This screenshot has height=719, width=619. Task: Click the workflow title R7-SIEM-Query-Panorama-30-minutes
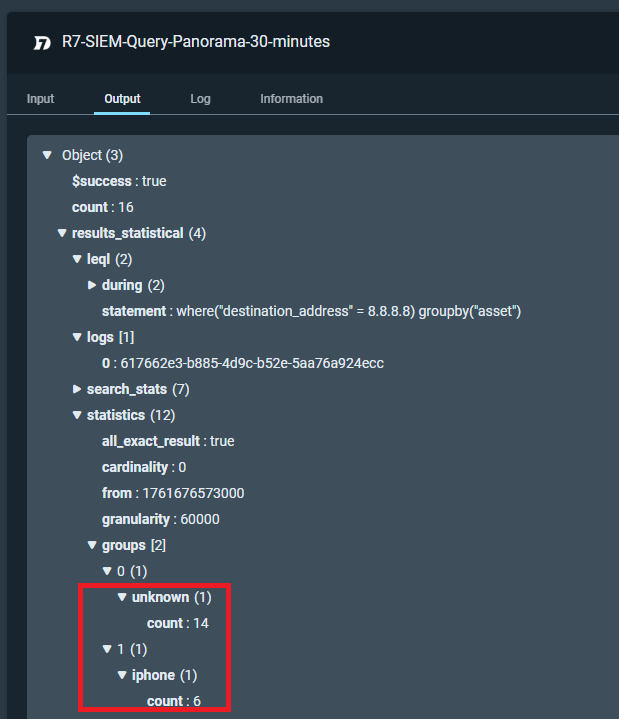(195, 42)
